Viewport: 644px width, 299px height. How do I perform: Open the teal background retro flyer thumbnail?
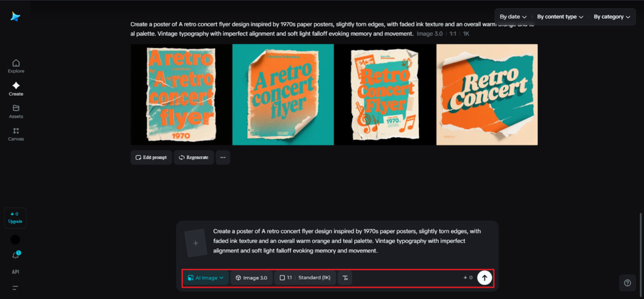tap(283, 94)
